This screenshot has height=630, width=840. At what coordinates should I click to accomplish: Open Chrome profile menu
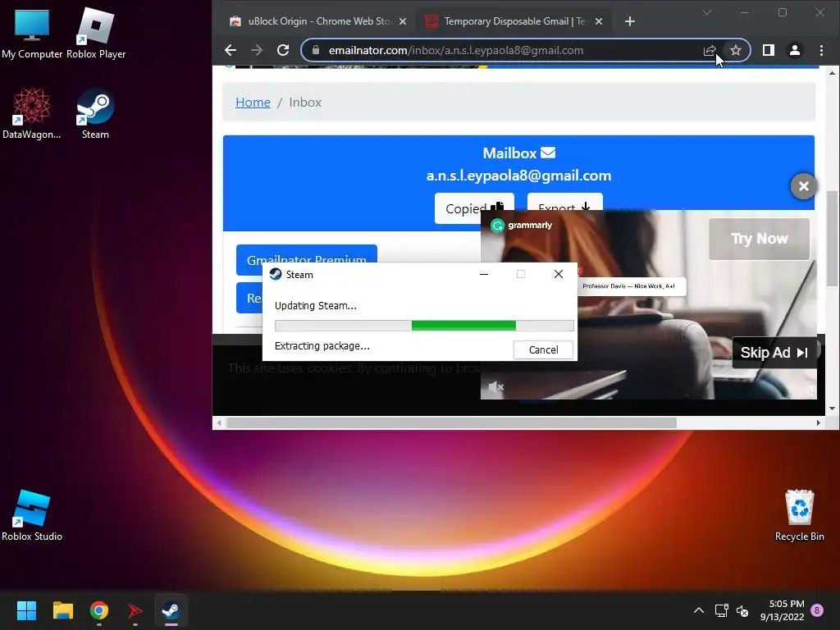(x=794, y=50)
